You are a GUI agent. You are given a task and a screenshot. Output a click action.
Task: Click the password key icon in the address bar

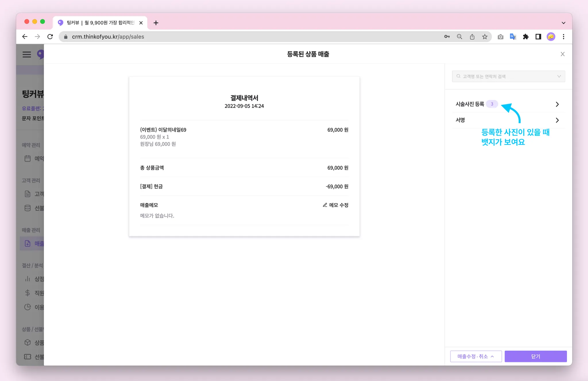pyautogui.click(x=447, y=37)
